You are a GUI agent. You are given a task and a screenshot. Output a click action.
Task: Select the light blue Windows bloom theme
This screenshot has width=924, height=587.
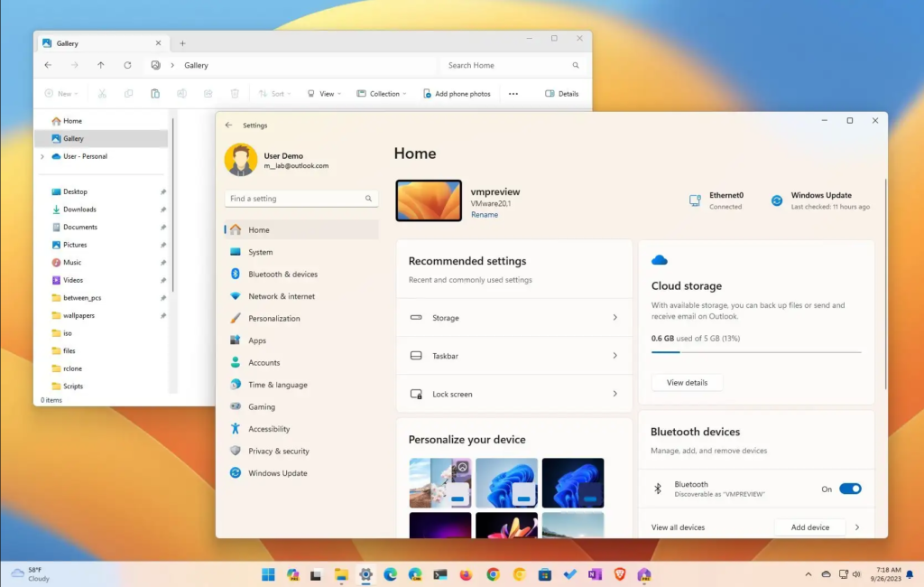(507, 483)
